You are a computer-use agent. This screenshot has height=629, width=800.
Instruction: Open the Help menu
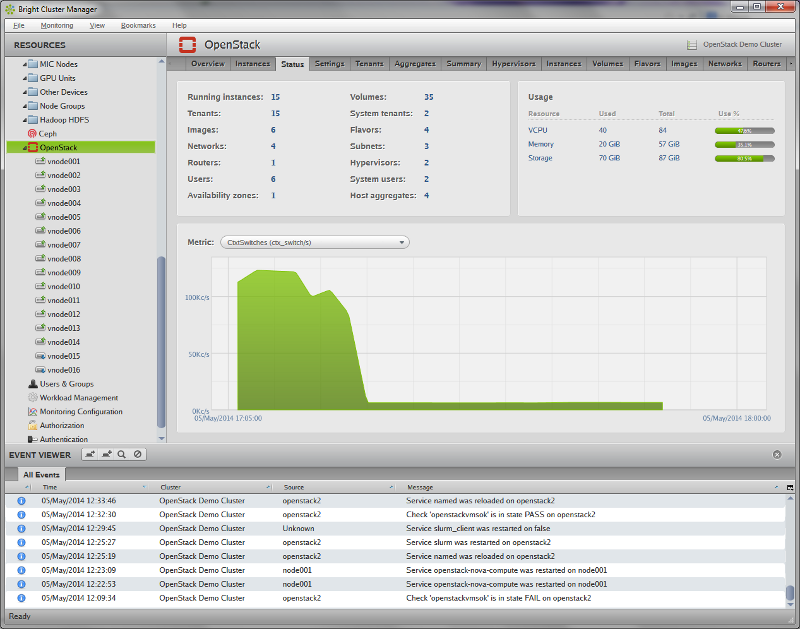pos(179,26)
